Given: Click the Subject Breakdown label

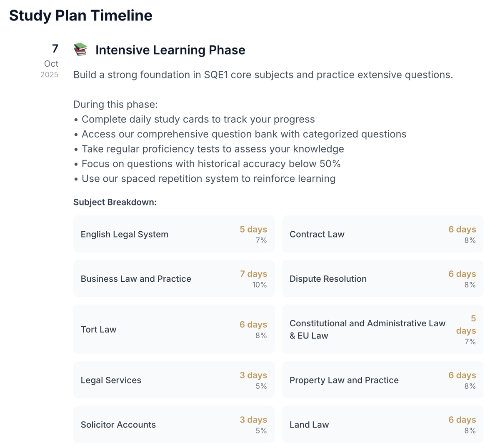Looking at the screenshot, I should pyautogui.click(x=115, y=202).
